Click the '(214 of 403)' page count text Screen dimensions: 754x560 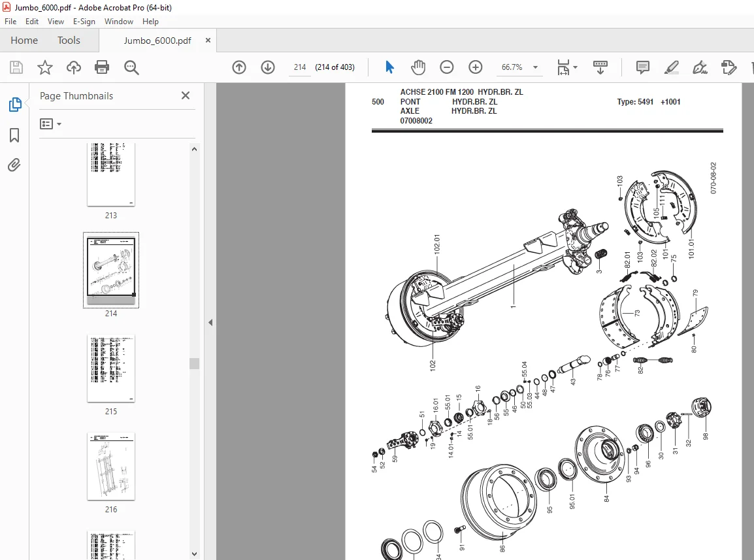tap(335, 67)
